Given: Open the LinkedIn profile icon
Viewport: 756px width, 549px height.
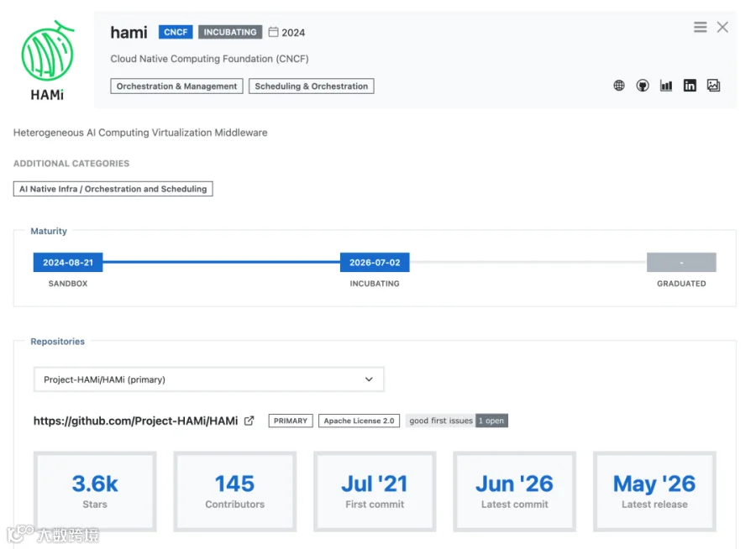Looking at the screenshot, I should click(x=690, y=86).
